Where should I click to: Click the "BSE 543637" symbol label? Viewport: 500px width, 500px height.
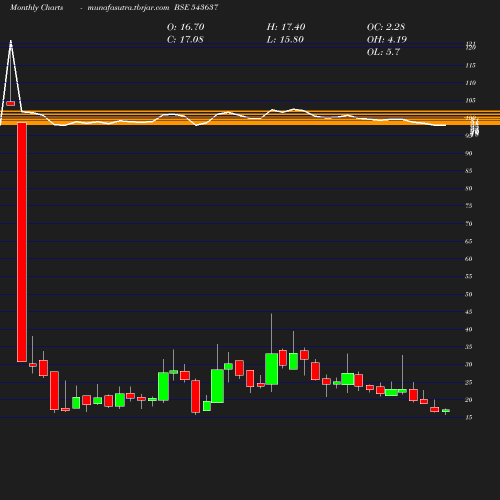coord(196,8)
